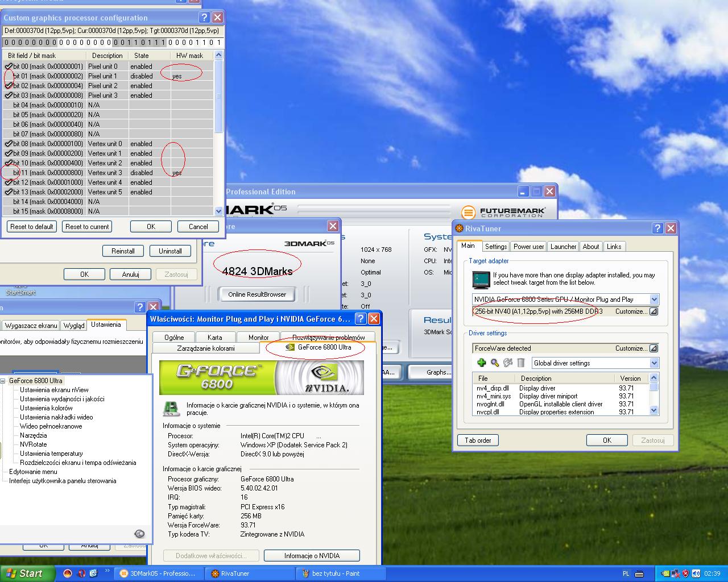Enable the bit 11 Vertex unit 3 checkbox
This screenshot has height=582, width=728.
pyautogui.click(x=9, y=173)
